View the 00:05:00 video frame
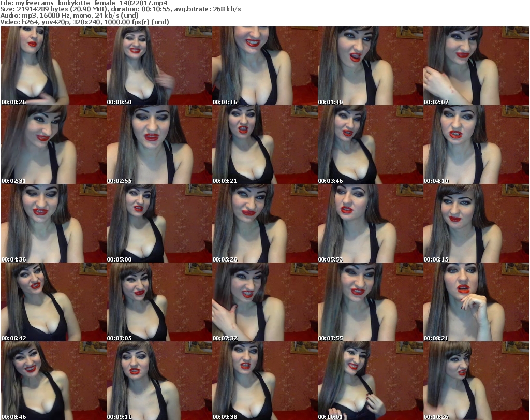530x420 pixels. coord(159,224)
